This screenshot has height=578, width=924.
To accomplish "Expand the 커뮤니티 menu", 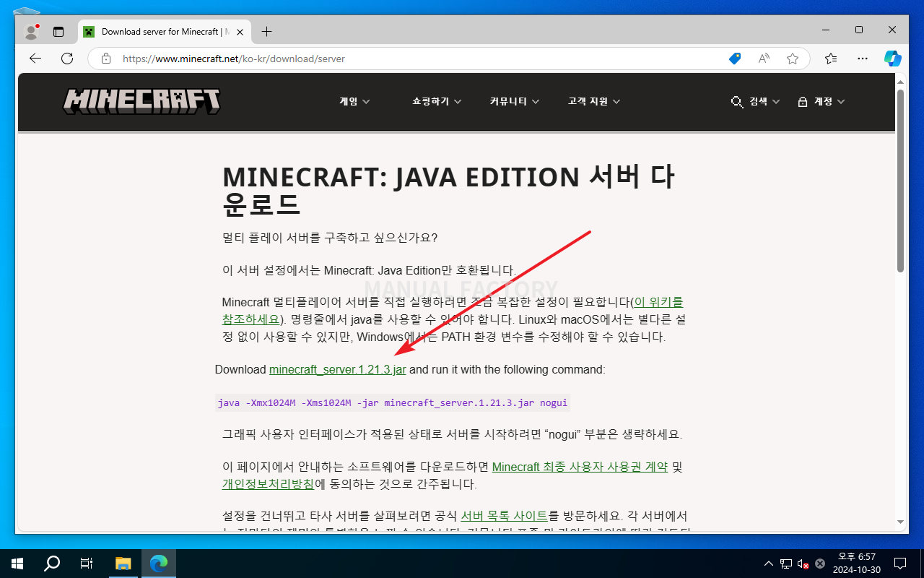I will 515,102.
